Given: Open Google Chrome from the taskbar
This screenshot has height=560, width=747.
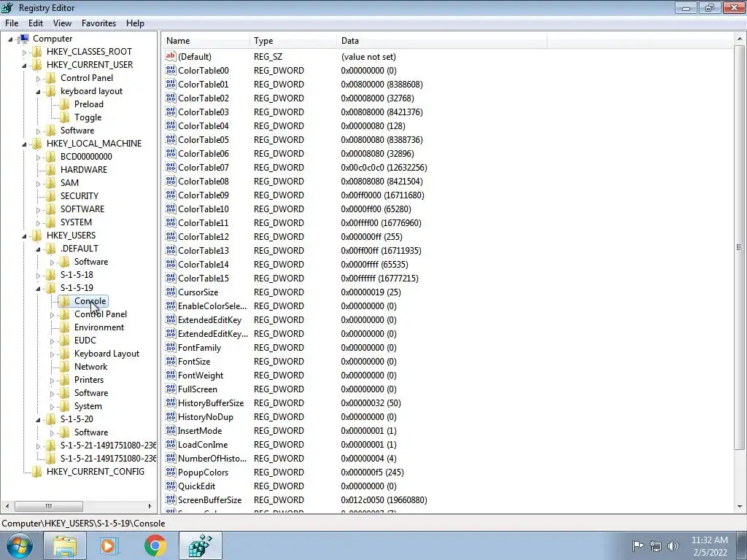Looking at the screenshot, I should click(155, 545).
